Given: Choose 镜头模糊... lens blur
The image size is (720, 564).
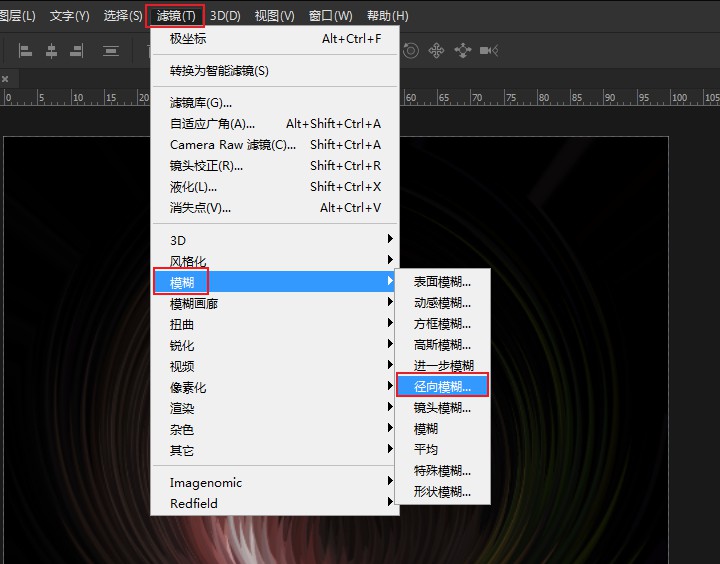Looking at the screenshot, I should (x=443, y=408).
